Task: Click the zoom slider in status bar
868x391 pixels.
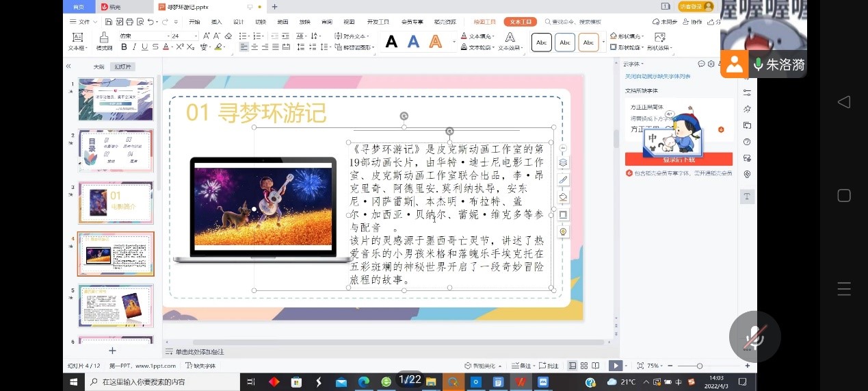Action: tap(699, 366)
